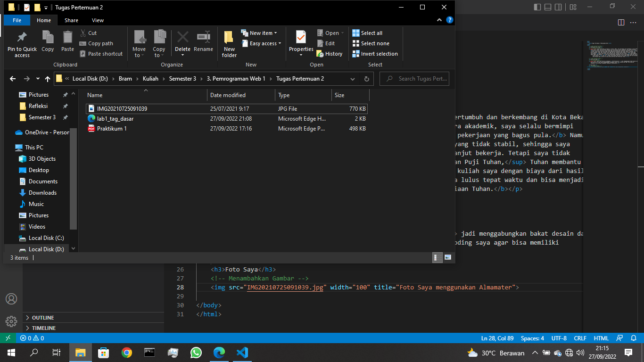This screenshot has width=644, height=362.
Task: Create a New folder
Action: click(x=229, y=44)
